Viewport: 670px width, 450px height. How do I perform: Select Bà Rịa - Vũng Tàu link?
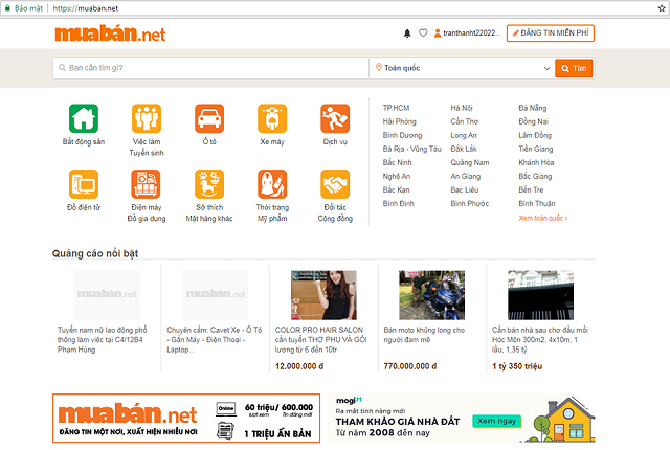coord(412,149)
